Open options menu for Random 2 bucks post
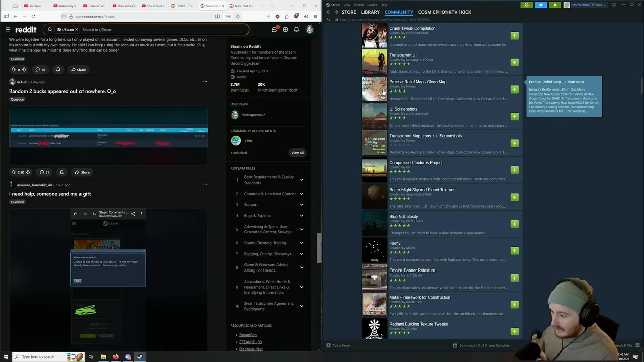Image resolution: width=644 pixels, height=362 pixels. pyautogui.click(x=205, y=82)
